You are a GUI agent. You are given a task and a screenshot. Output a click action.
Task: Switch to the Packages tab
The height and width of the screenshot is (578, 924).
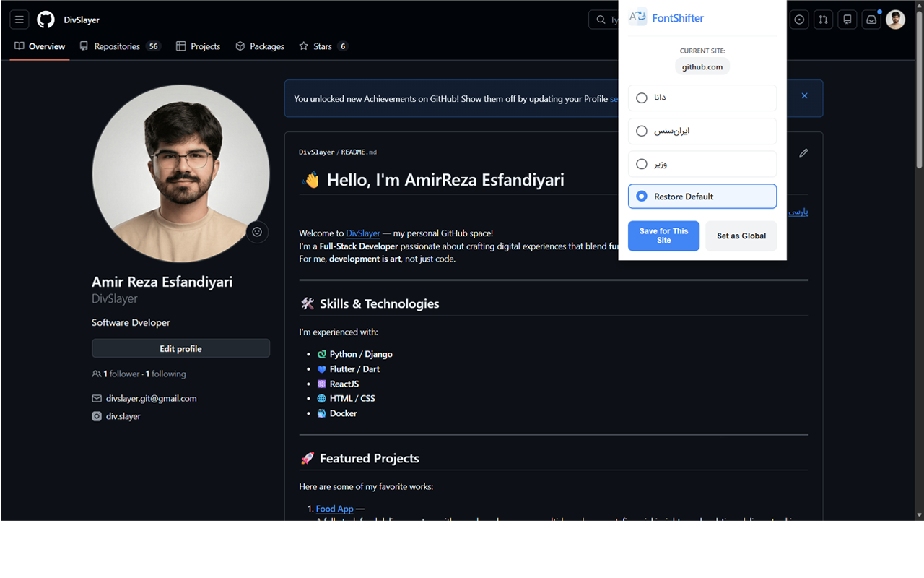260,46
